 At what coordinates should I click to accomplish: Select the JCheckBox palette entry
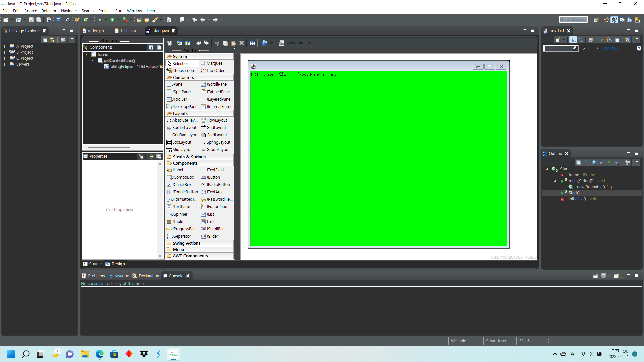[x=182, y=185]
